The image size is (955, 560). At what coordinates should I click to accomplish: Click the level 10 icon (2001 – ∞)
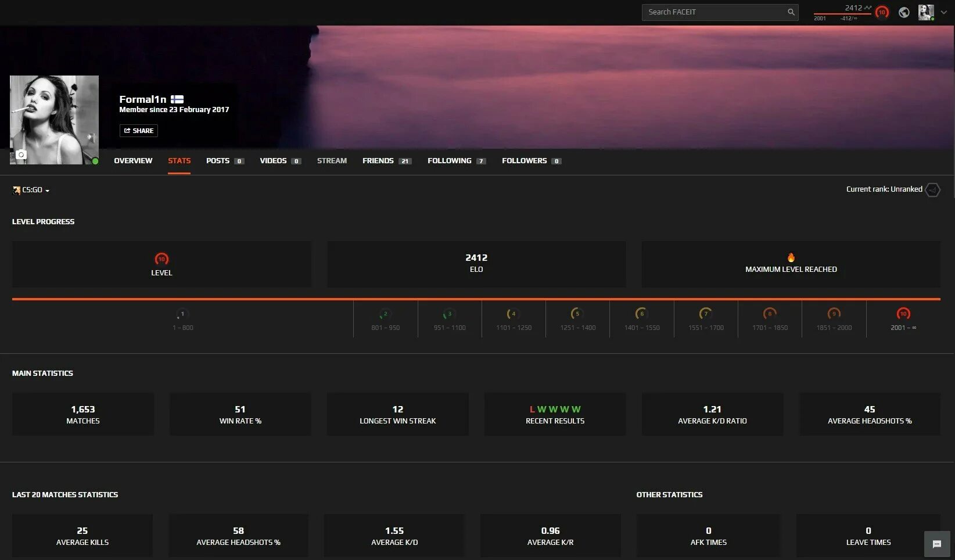[x=903, y=314]
